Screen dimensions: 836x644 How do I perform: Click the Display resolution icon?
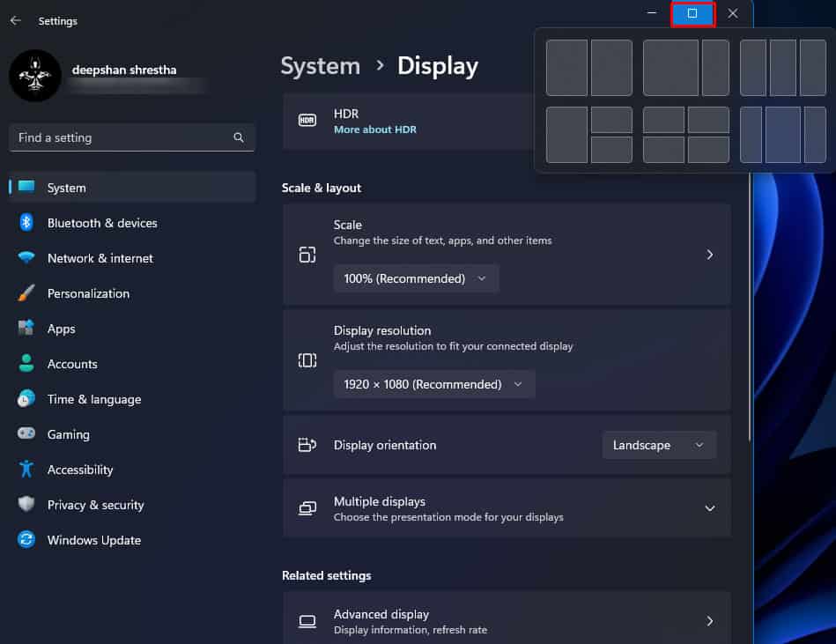pos(307,360)
